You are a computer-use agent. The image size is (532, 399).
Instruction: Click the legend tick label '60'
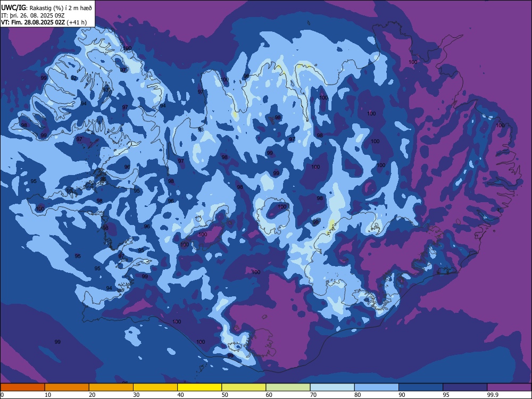click(269, 395)
